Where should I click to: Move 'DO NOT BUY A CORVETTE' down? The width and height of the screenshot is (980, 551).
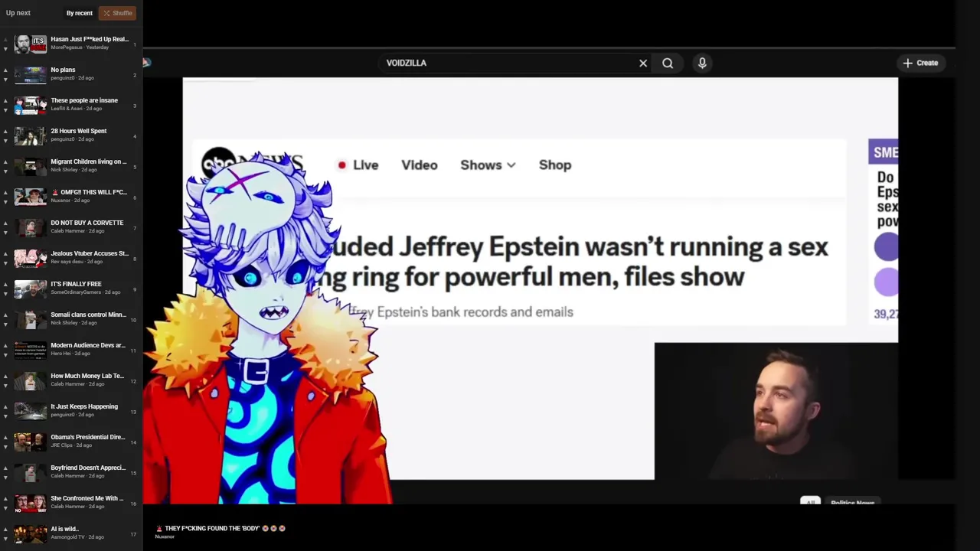(5, 233)
